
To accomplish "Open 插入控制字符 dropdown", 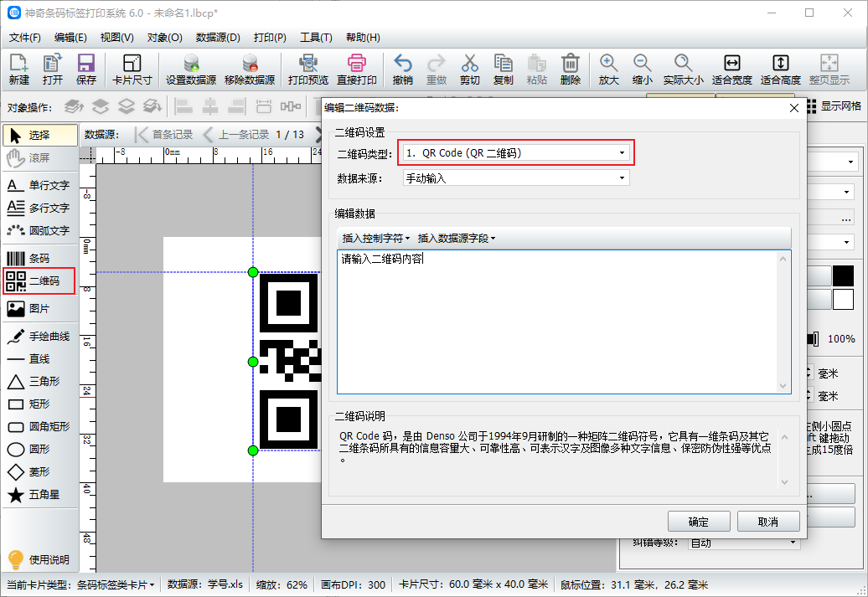I will (x=376, y=239).
